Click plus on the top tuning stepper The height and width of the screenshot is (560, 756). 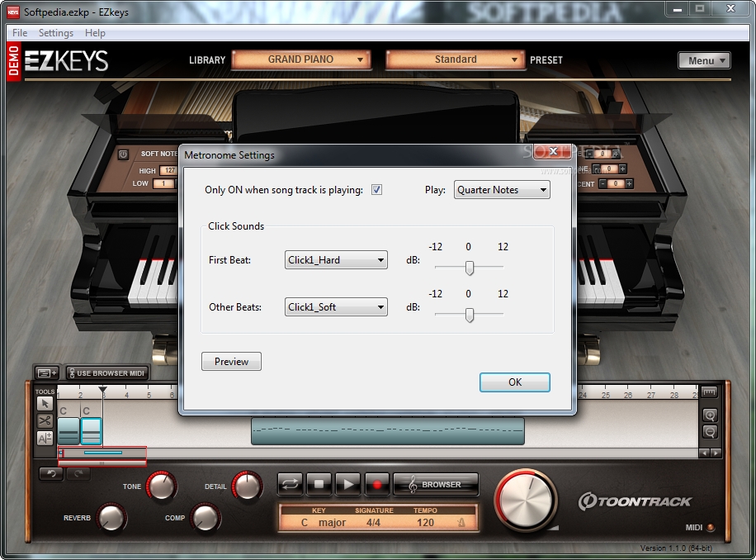point(616,154)
